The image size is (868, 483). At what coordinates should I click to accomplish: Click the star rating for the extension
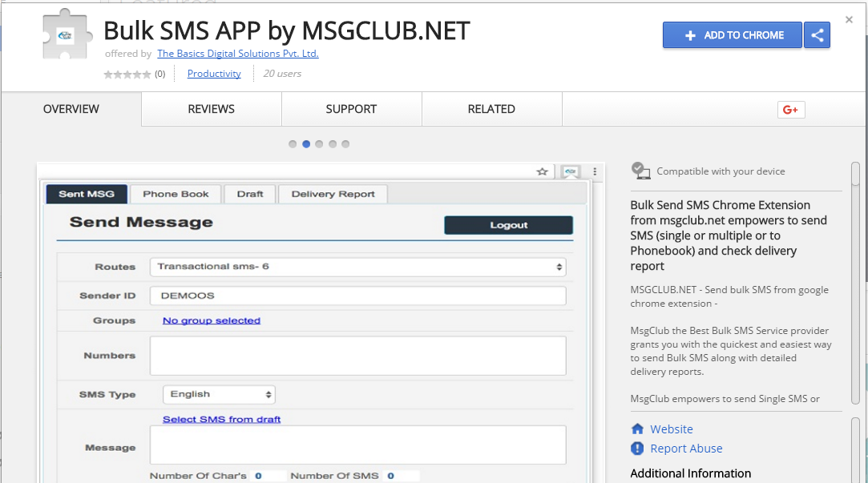click(x=127, y=74)
